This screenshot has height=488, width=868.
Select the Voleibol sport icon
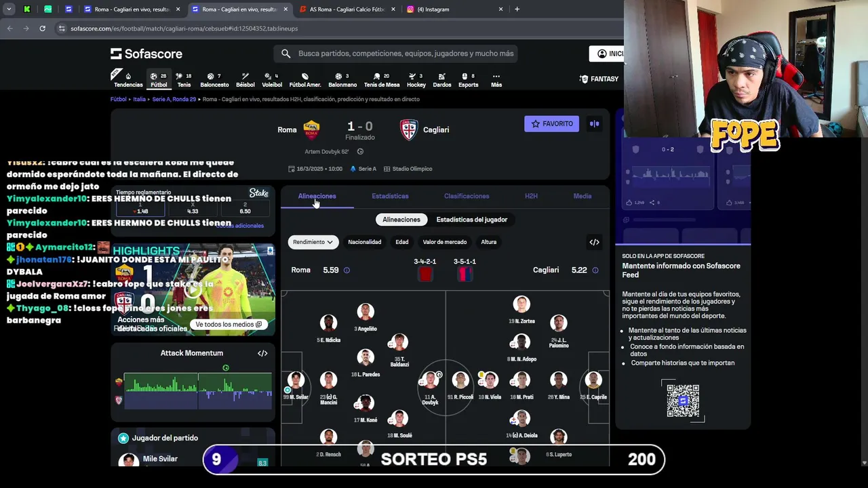[x=272, y=79]
